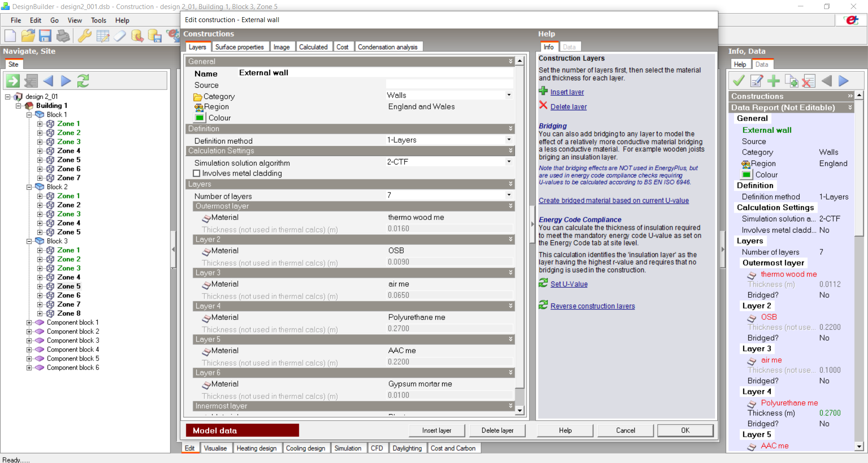Open the Category dropdown showing Walls
Screen dimensions: 868x463
(509, 95)
